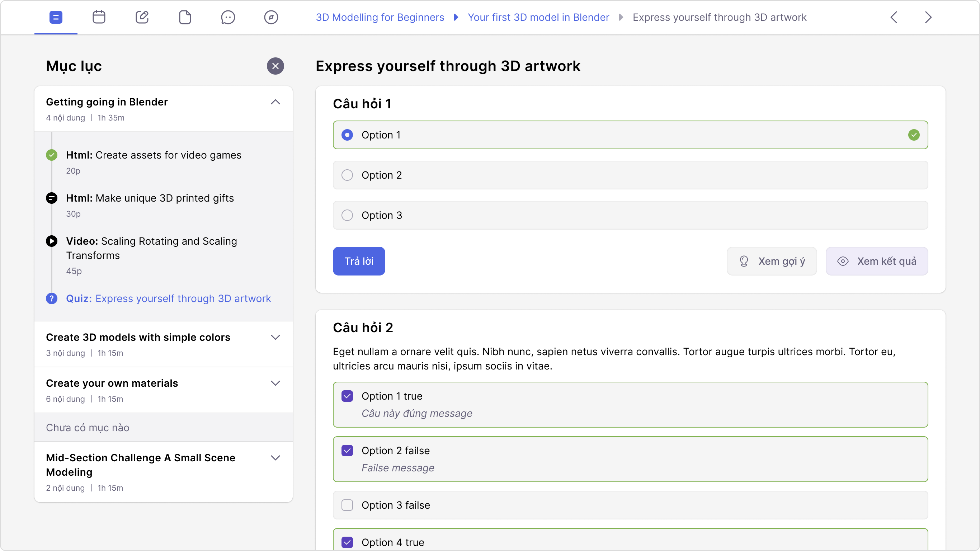Open the document page icon tab
Viewport: 980px width, 551px height.
pos(185,17)
